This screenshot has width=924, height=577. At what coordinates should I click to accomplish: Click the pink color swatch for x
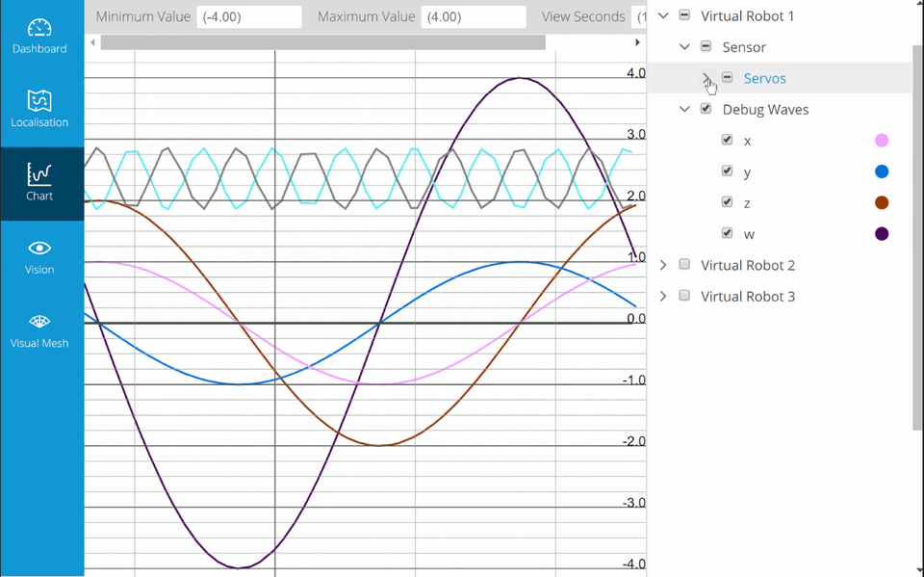click(x=882, y=140)
